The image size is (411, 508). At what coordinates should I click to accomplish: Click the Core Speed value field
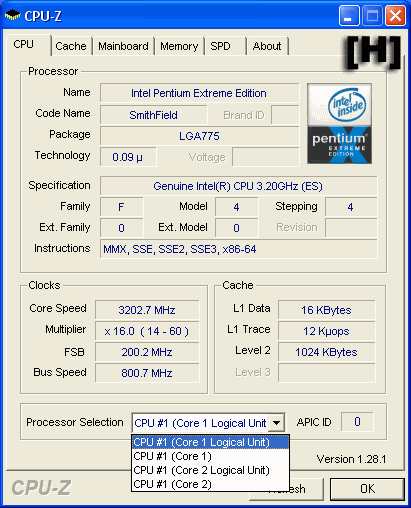tap(147, 310)
